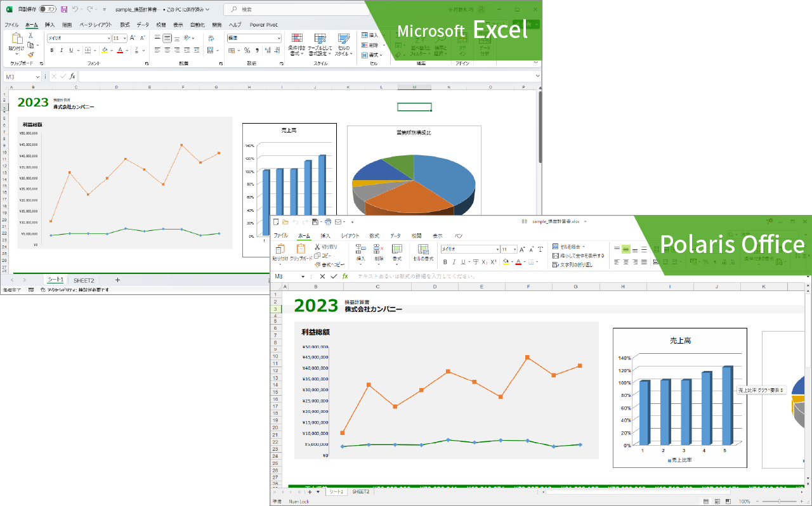
Task: Click the Excel format painter brush icon
Action: tap(30, 55)
